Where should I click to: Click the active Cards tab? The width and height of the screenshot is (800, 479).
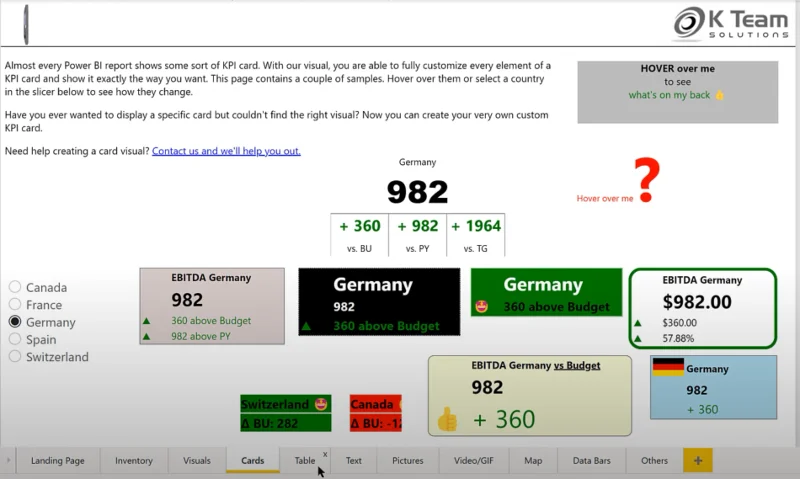coord(253,460)
